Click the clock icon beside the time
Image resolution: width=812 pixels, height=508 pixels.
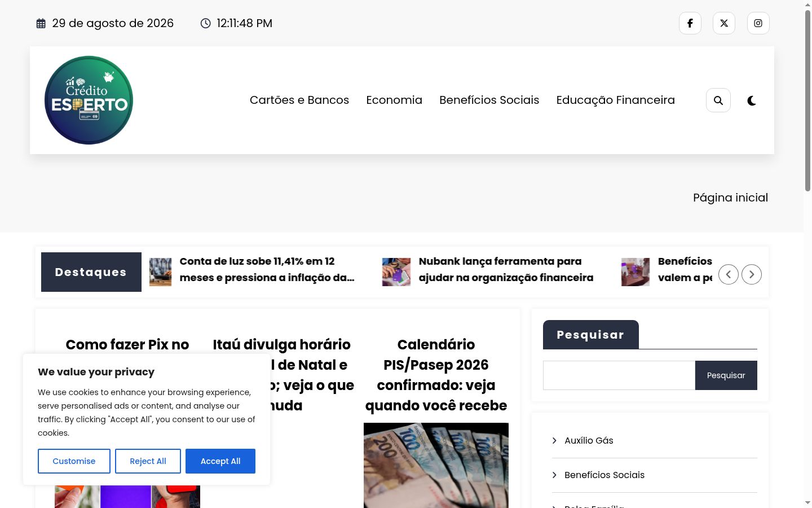tap(206, 23)
